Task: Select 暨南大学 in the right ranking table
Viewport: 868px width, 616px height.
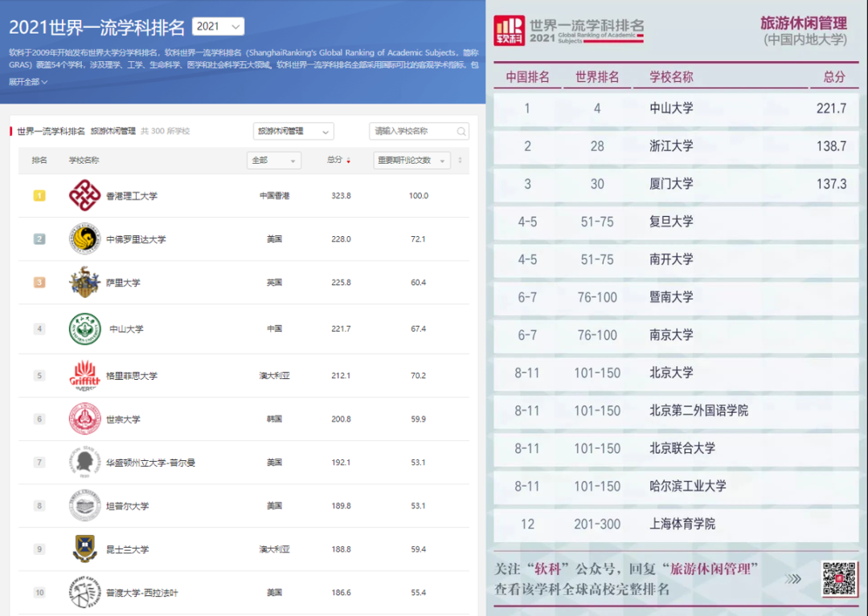Action: (671, 297)
